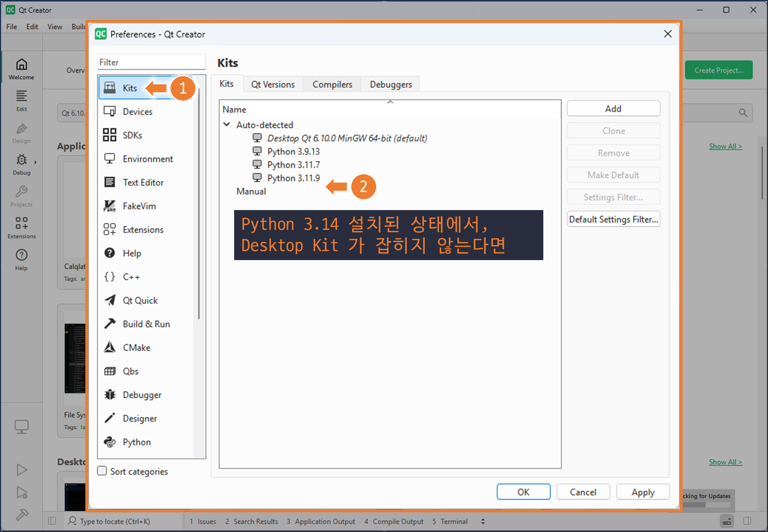Viewport: 768px width, 532px height.
Task: Confirm preferences with OK button
Action: [x=523, y=492]
